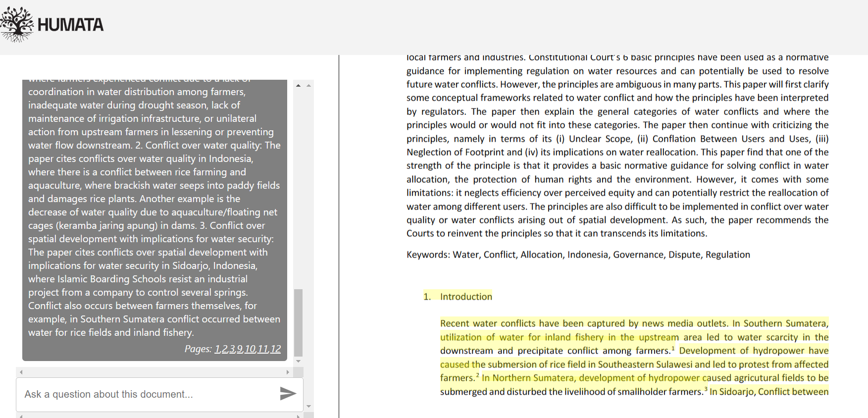Screen dimensions: 868x418
Task: Click the left arrow on the horizontal scrollbar above the question box
Action: pyautogui.click(x=21, y=372)
